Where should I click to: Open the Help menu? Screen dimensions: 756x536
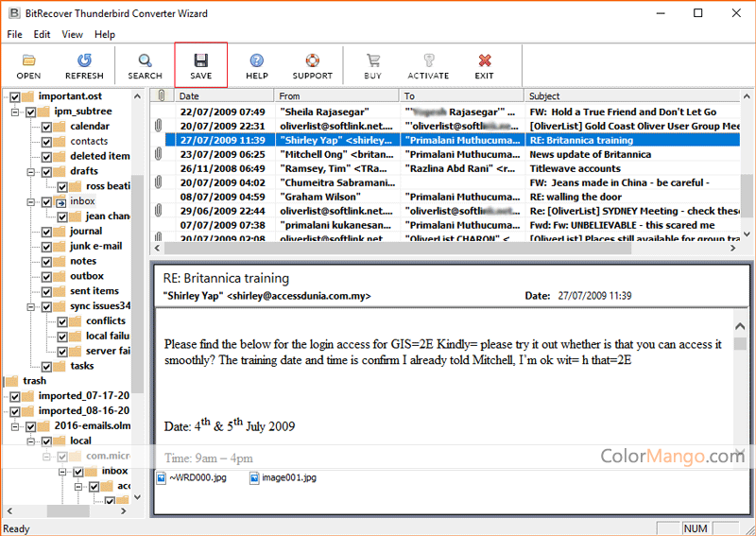pyautogui.click(x=105, y=34)
